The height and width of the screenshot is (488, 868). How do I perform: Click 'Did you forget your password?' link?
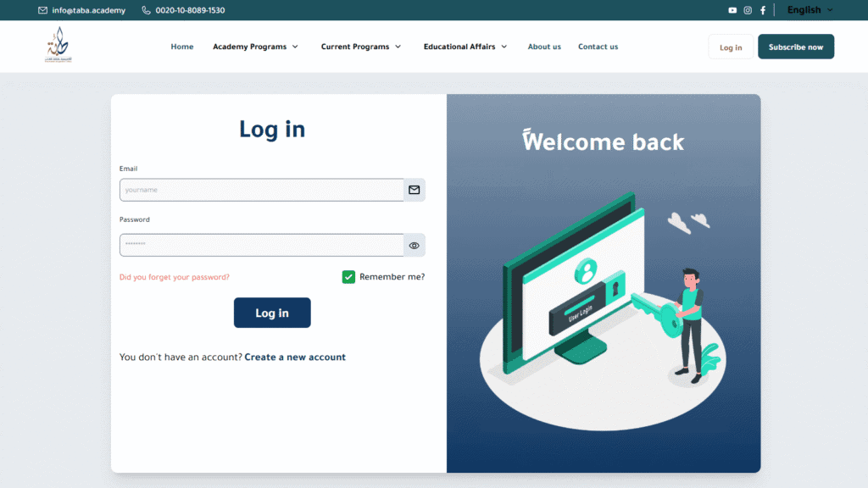click(175, 277)
